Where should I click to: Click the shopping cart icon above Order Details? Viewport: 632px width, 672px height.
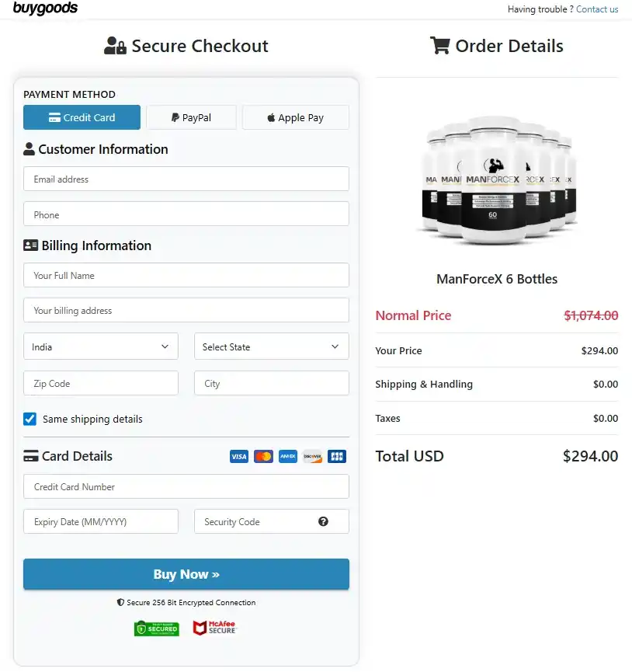440,46
